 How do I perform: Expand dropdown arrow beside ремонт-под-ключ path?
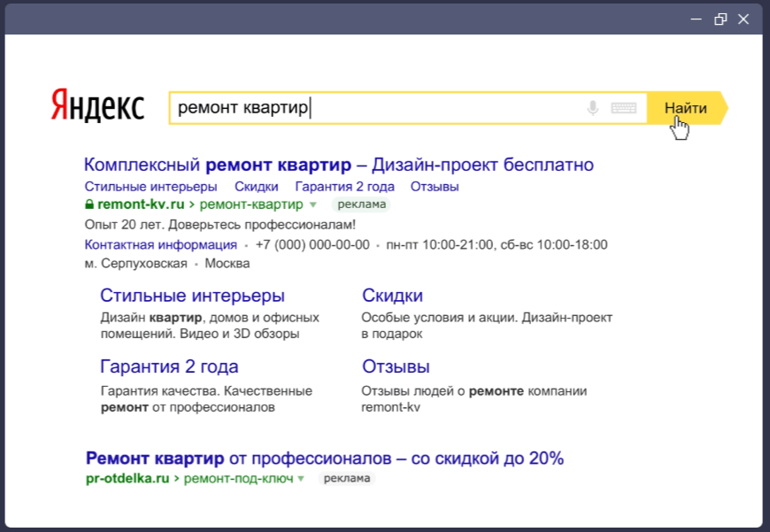point(301,479)
